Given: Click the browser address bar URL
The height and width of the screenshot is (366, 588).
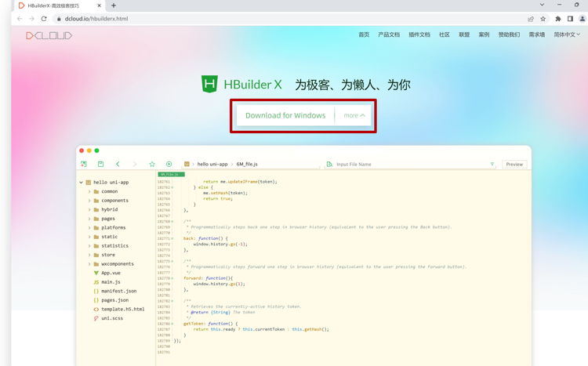Looking at the screenshot, I should 96,19.
